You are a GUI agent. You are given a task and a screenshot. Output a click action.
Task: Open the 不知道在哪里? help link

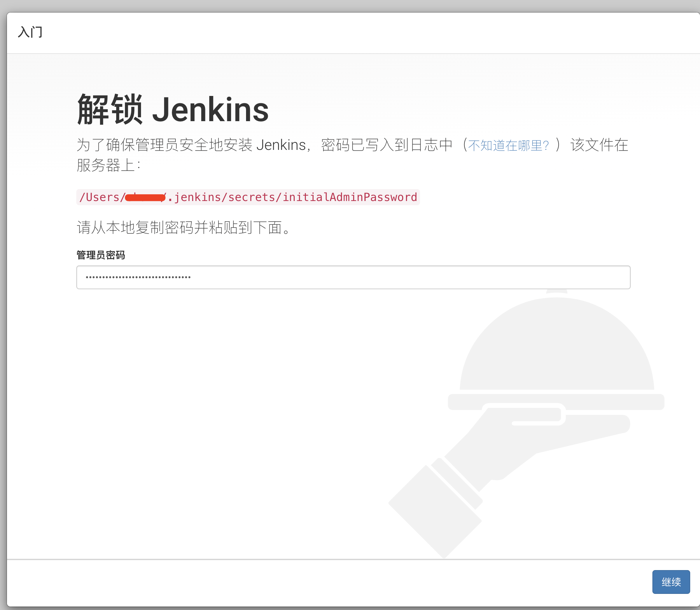[508, 145]
